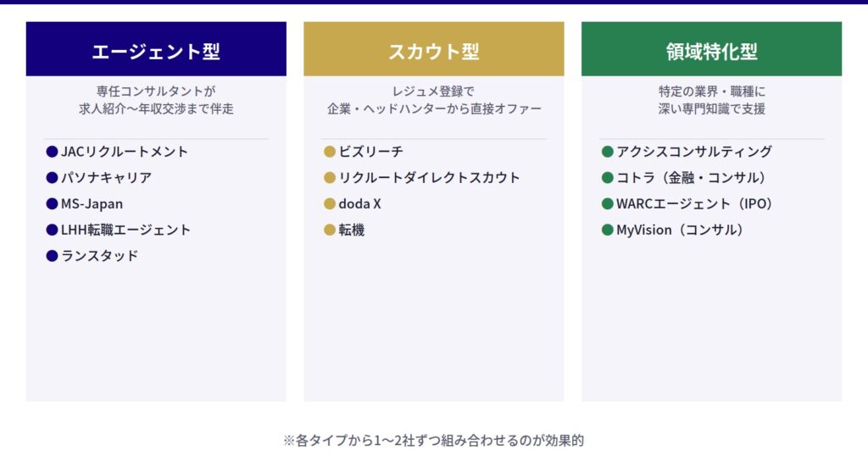Click the footnote about combining 1〜2社

[433, 440]
